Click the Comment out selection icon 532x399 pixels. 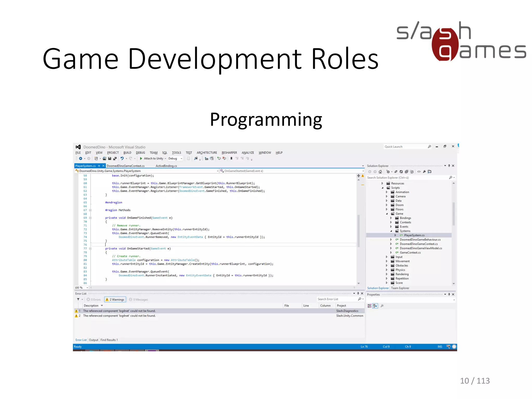pyautogui.click(x=219, y=158)
